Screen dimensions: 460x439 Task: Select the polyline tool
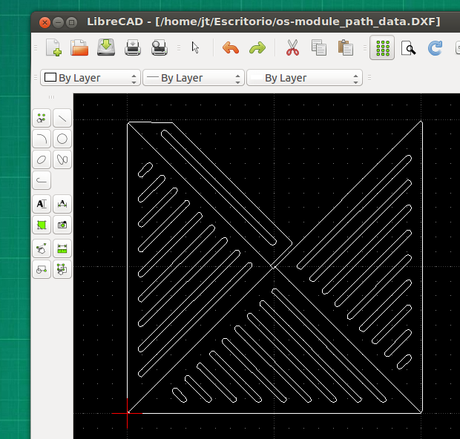coord(41,180)
